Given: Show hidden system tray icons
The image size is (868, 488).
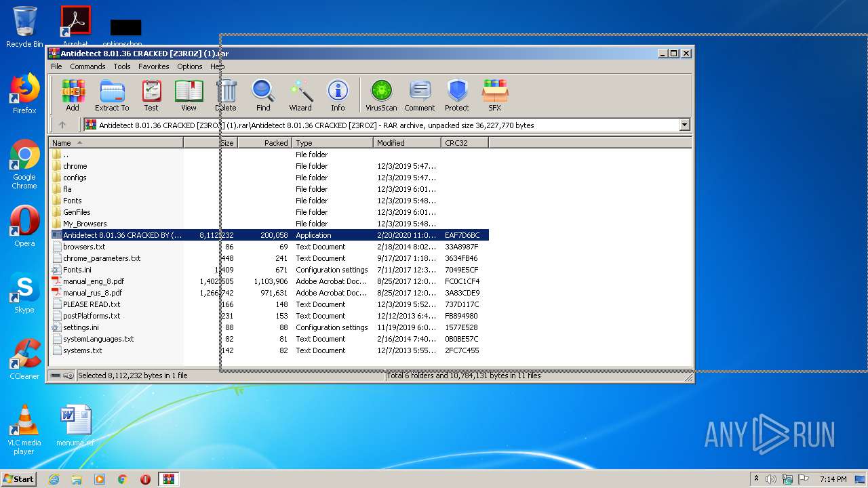Looking at the screenshot, I should (x=756, y=479).
